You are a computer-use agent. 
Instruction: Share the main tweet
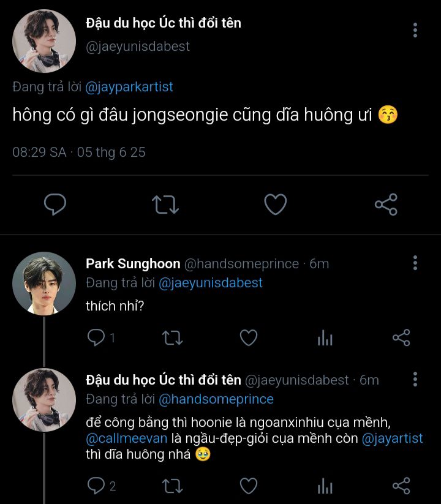386,205
